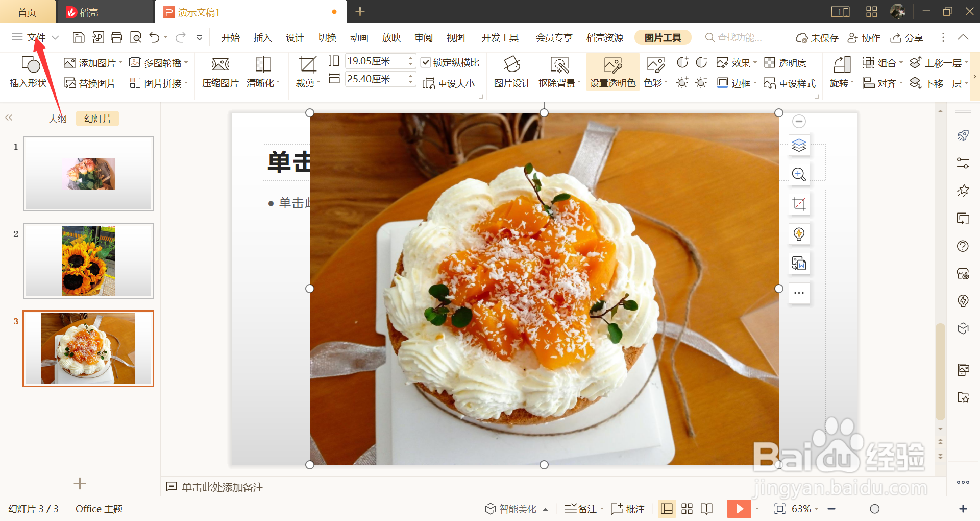This screenshot has width=980, height=521.
Task: Open the 裁剪 crop tool
Action: coord(305,72)
